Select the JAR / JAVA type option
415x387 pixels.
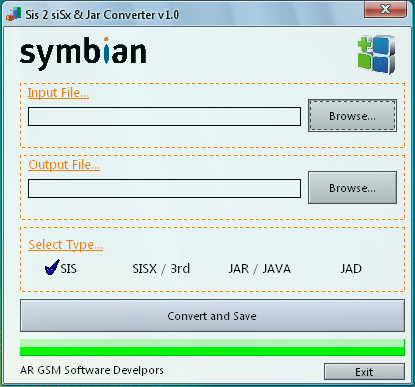click(260, 269)
